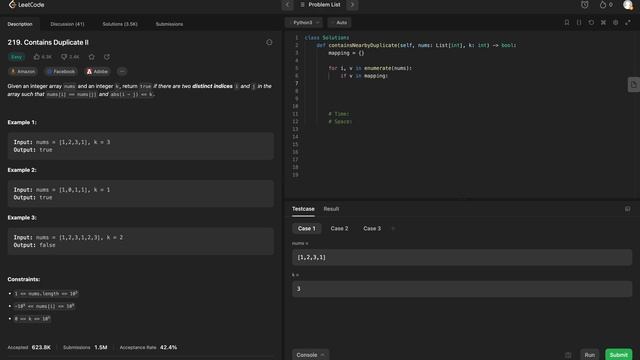Click the hint icon beside problem title
The image size is (640, 360).
pos(269,42)
